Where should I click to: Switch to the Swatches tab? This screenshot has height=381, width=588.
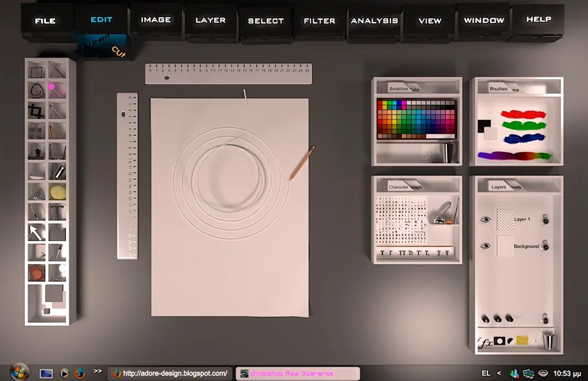coord(399,88)
